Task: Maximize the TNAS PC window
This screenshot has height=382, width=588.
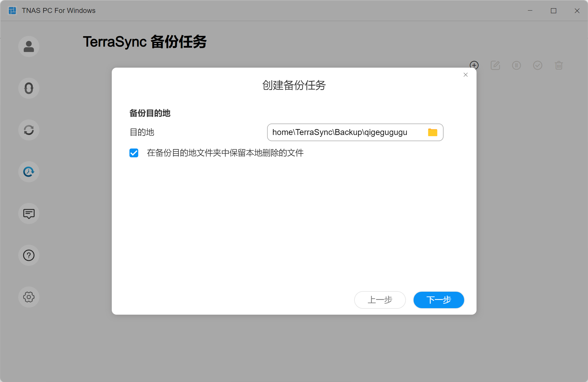Action: tap(554, 11)
